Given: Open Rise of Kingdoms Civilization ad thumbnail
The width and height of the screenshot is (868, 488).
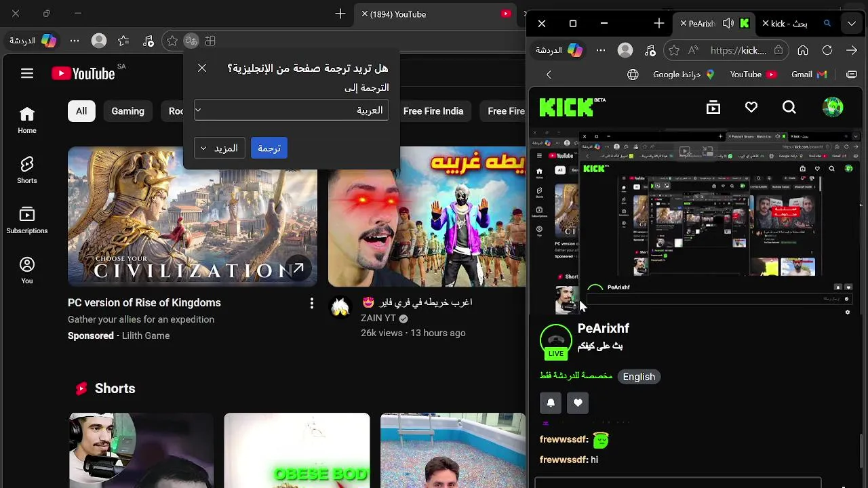Looking at the screenshot, I should click(193, 217).
